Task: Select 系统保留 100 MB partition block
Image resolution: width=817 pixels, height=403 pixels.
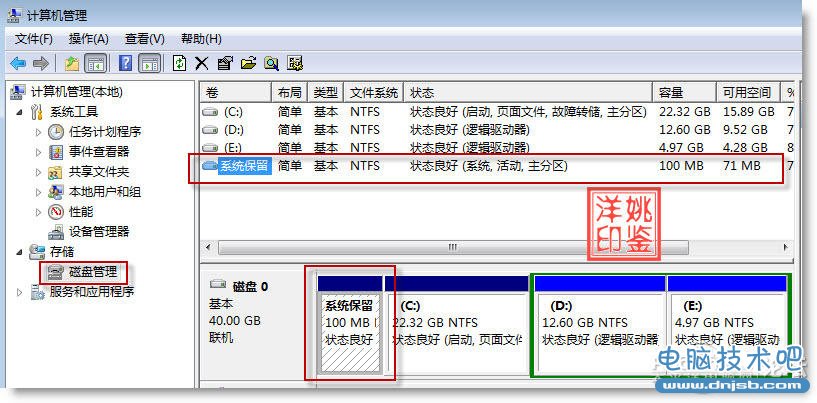Action: pos(350,325)
